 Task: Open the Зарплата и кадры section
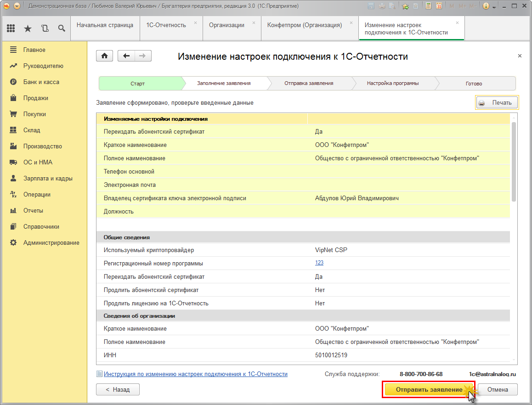(x=48, y=179)
